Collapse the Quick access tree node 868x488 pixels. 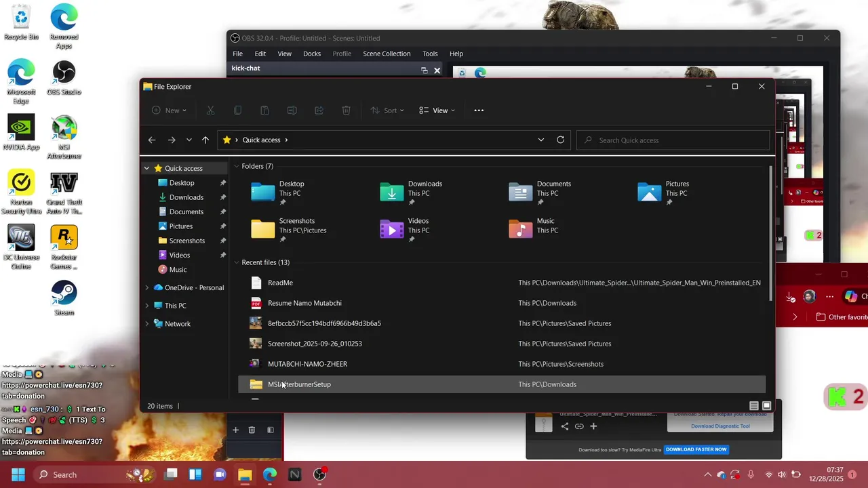point(146,168)
